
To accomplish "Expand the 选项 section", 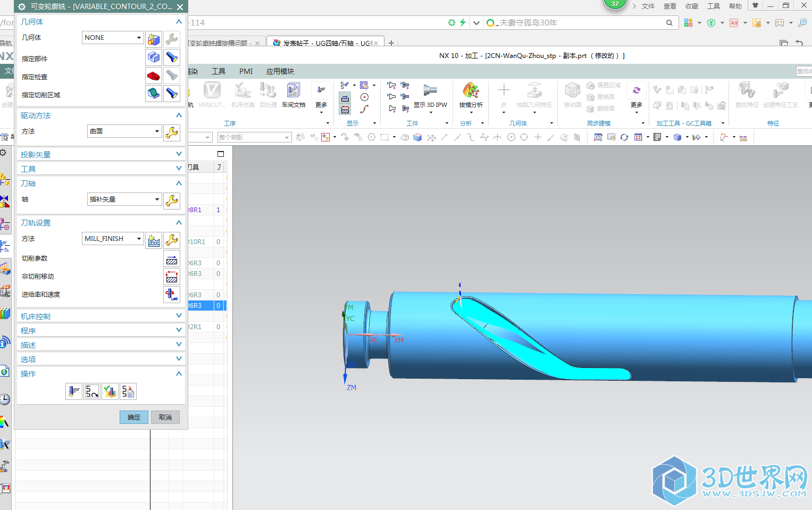I will tap(101, 359).
